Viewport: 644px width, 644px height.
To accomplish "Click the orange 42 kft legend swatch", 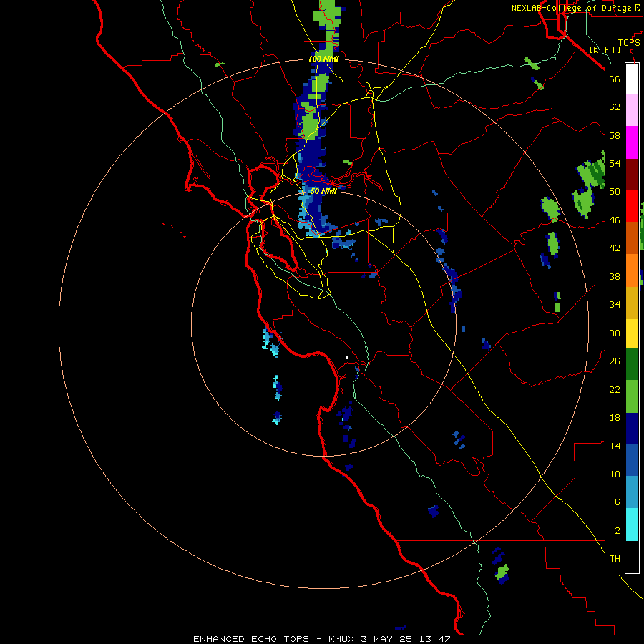I will point(632,270).
